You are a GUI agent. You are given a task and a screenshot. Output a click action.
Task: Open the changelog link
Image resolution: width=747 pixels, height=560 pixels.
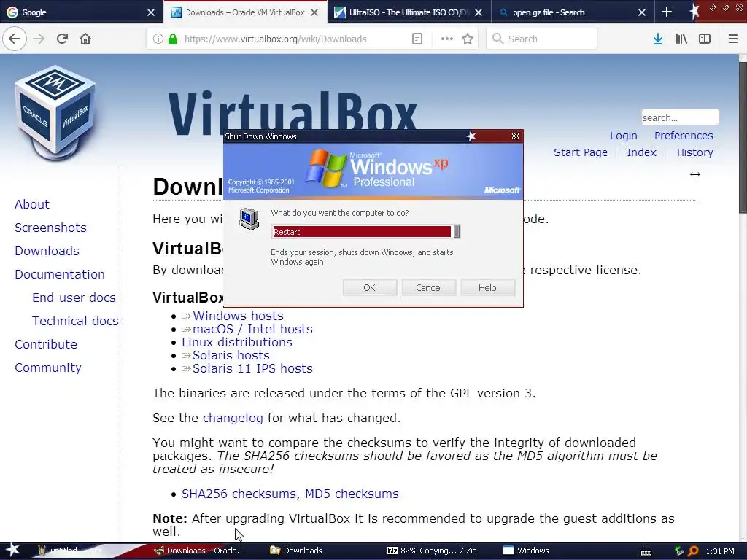(233, 418)
